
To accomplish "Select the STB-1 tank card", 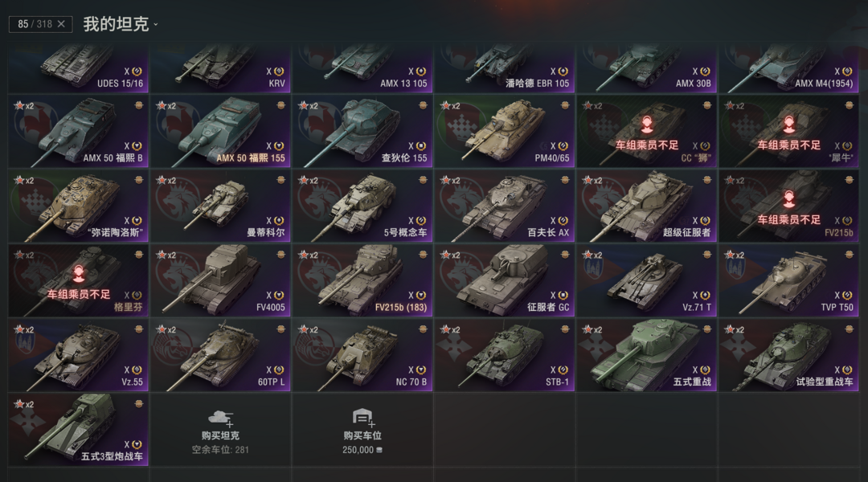I will 504,355.
